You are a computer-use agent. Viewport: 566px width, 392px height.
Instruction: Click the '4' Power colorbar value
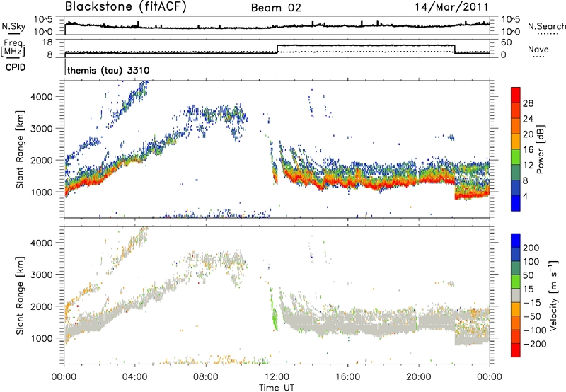pyautogui.click(x=525, y=196)
